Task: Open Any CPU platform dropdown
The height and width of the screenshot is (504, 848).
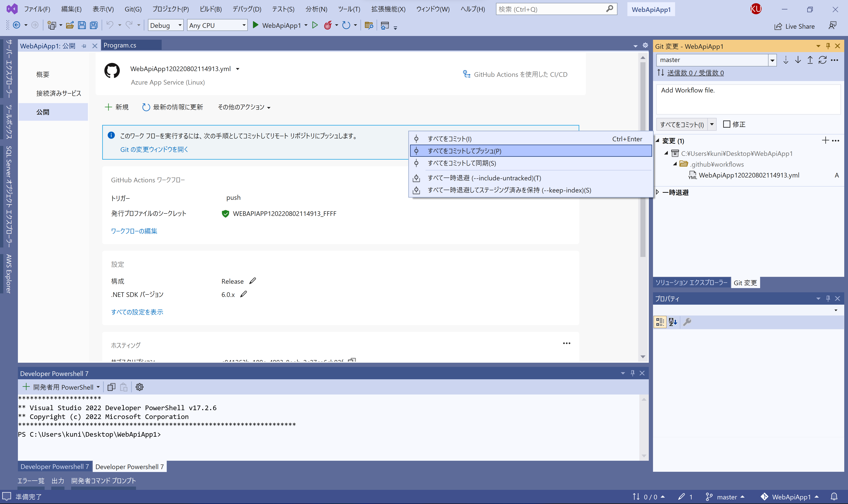Action: pos(244,25)
